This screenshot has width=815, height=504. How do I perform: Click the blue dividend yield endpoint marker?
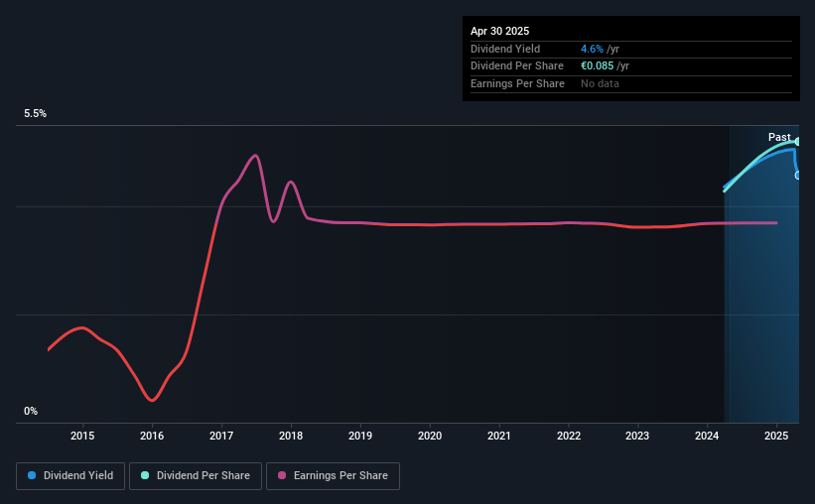click(x=797, y=176)
